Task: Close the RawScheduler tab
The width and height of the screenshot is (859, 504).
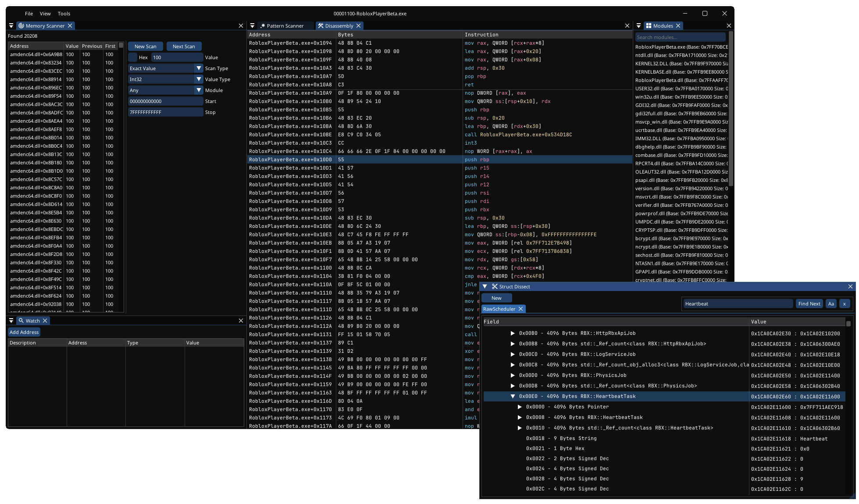Action: coord(520,309)
